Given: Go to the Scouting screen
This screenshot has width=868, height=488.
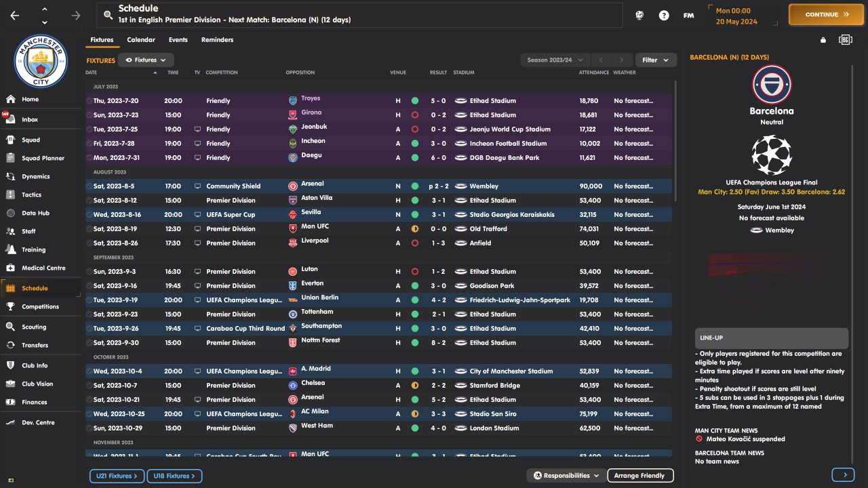Looking at the screenshot, I should [x=34, y=327].
